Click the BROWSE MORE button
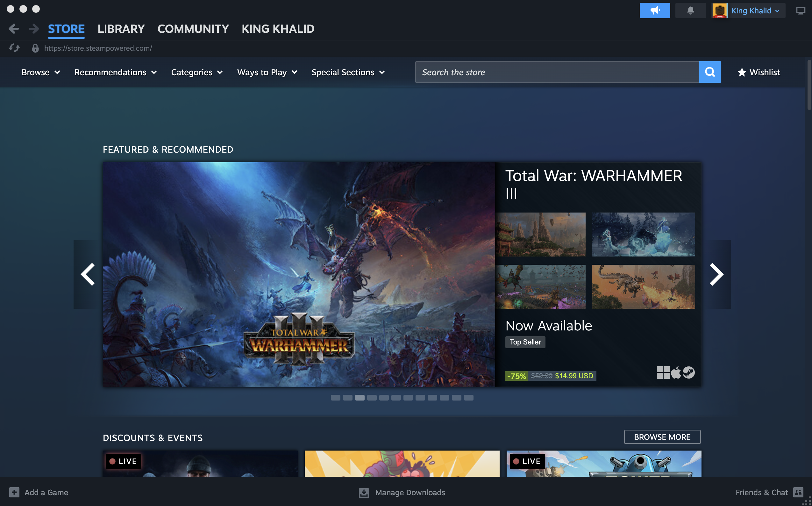 (662, 437)
